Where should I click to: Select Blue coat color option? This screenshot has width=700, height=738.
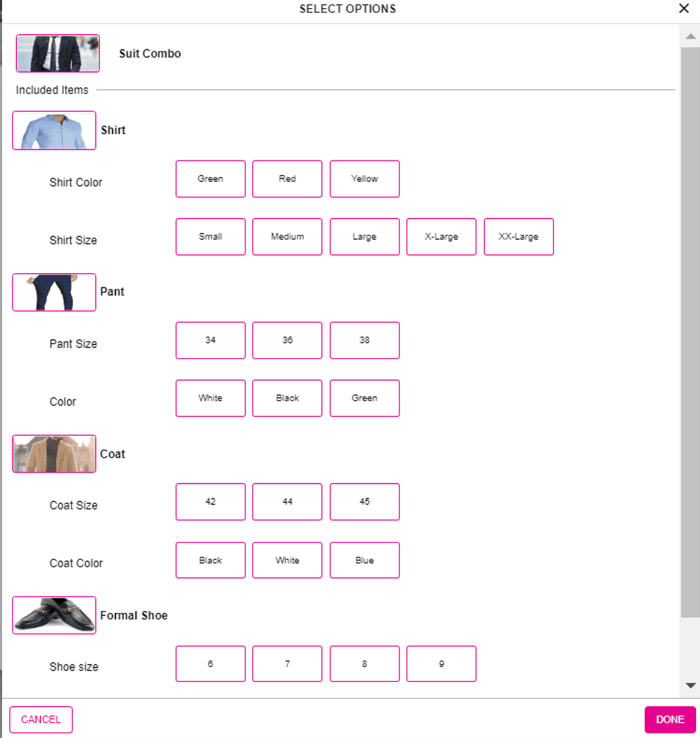(365, 561)
